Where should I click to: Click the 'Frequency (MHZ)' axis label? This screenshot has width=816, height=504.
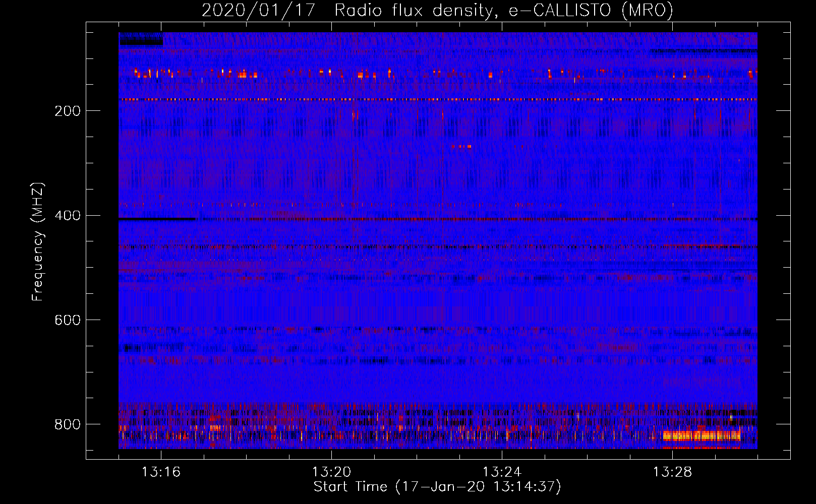(x=38, y=241)
